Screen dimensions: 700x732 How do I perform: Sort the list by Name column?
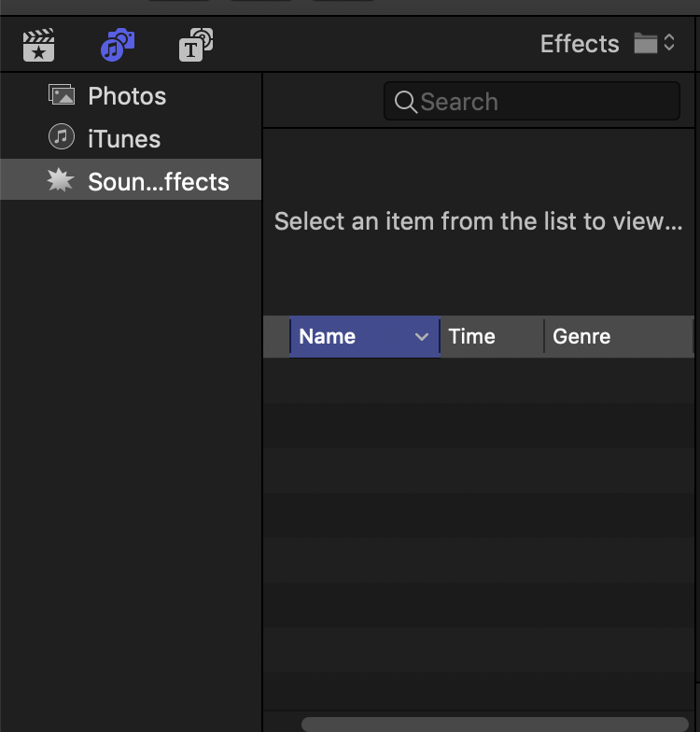coord(345,337)
